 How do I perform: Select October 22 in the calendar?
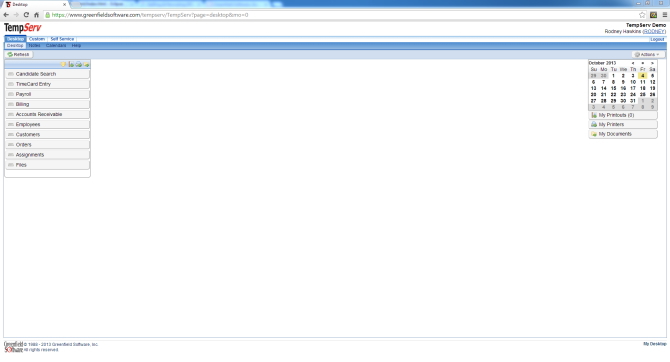pos(613,94)
